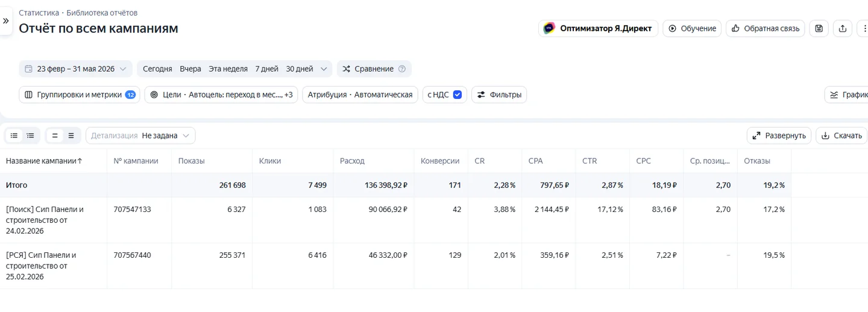Click the Обучение button
The width and height of the screenshot is (868, 312).
pos(692,28)
